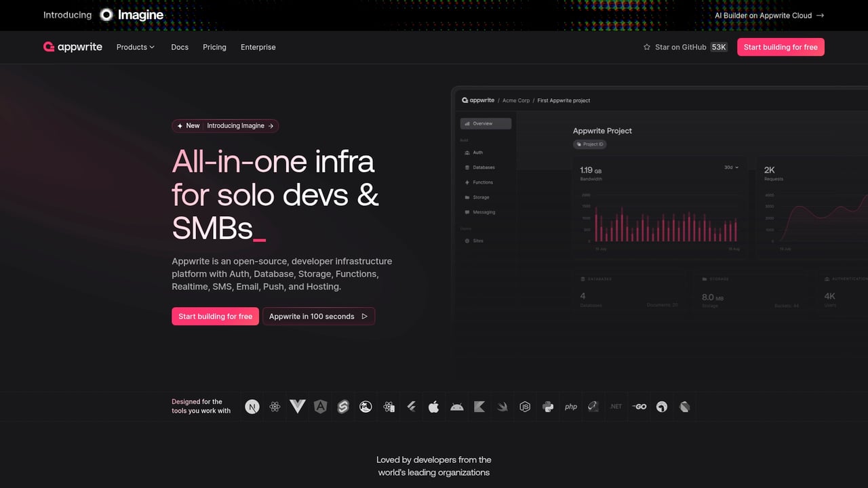Viewport: 868px width, 488px height.
Task: Select the Next.js logo in tech row
Action: click(x=252, y=407)
